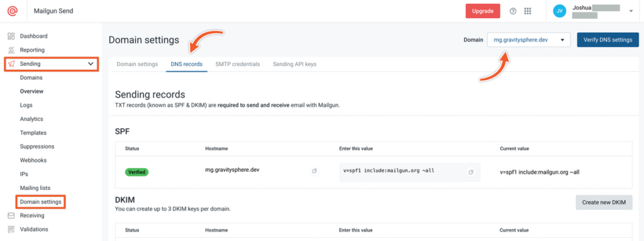Viewport: 644px width, 241px height.
Task: Click the Receiving envelope icon
Action: tap(11, 215)
